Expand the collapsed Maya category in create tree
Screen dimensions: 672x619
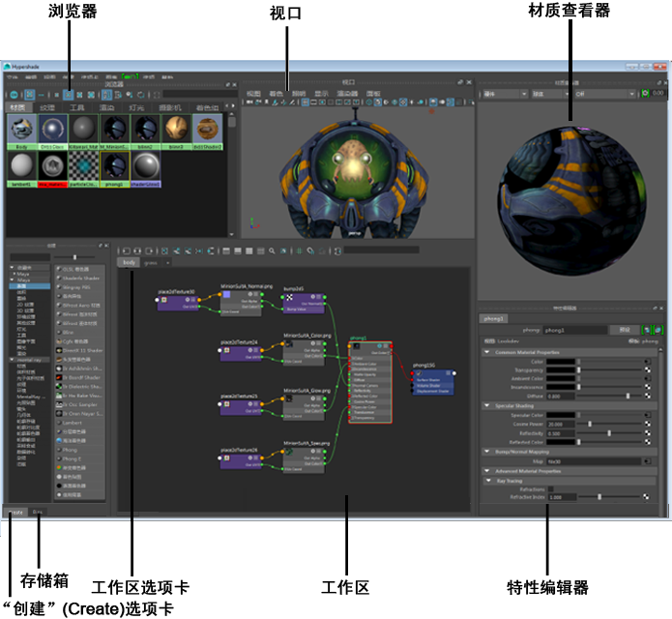[x=15, y=274]
